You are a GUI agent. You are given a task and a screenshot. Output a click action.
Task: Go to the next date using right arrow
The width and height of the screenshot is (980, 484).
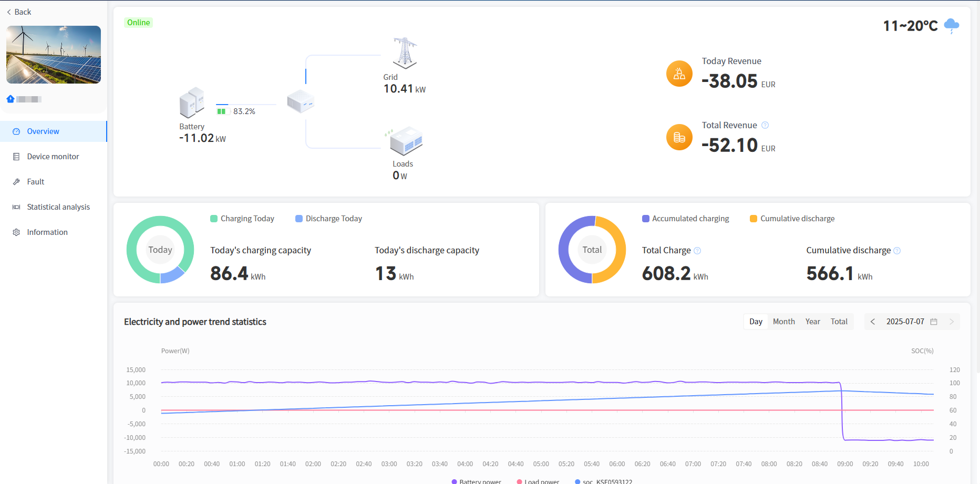point(951,322)
